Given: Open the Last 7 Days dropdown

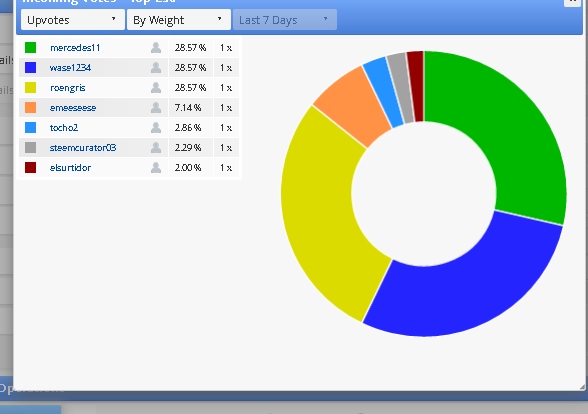Looking at the screenshot, I should [x=285, y=20].
